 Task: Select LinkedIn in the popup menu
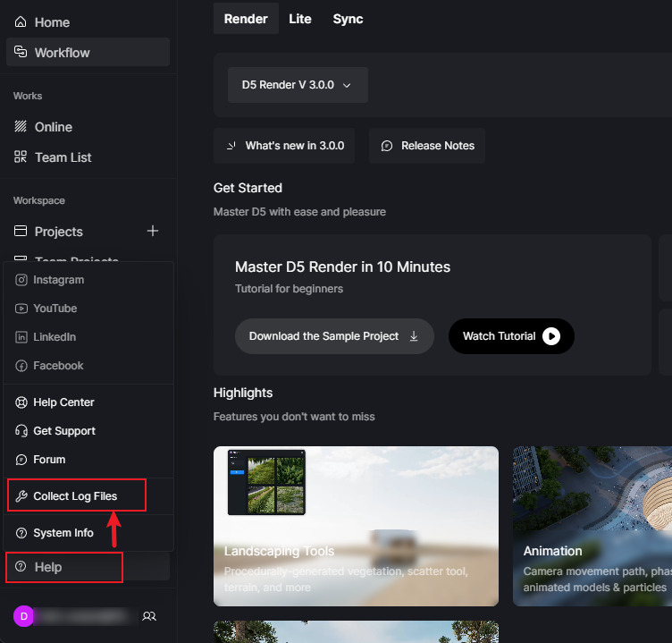[x=54, y=337]
